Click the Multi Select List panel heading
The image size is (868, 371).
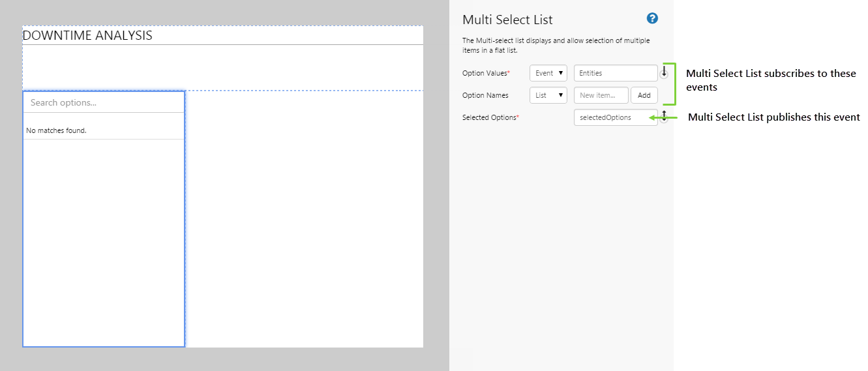[x=507, y=20]
